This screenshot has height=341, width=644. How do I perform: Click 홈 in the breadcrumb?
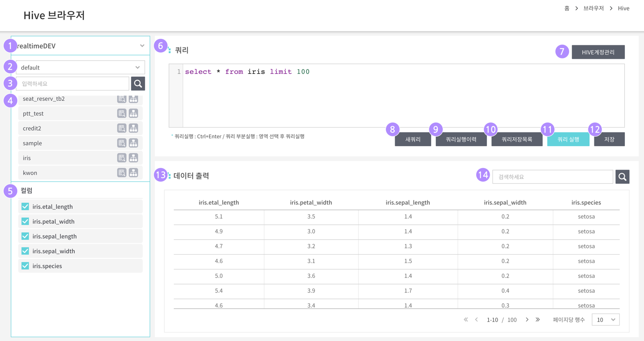567,8
